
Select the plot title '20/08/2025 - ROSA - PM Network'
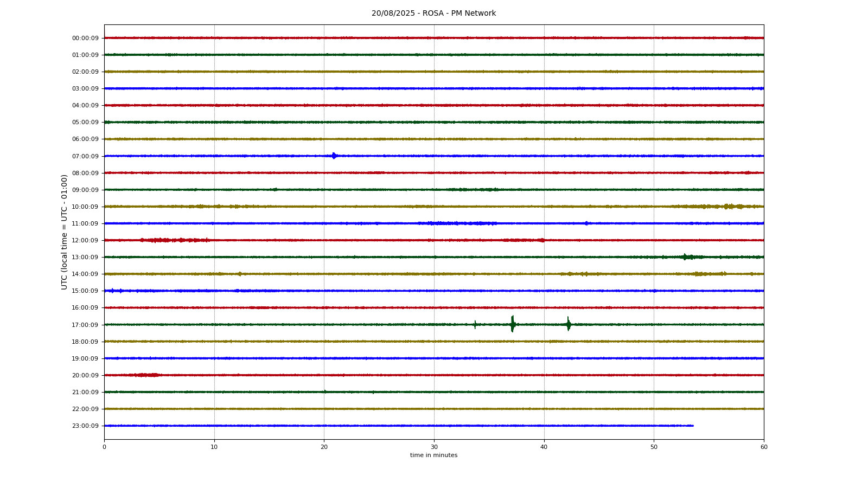[433, 14]
